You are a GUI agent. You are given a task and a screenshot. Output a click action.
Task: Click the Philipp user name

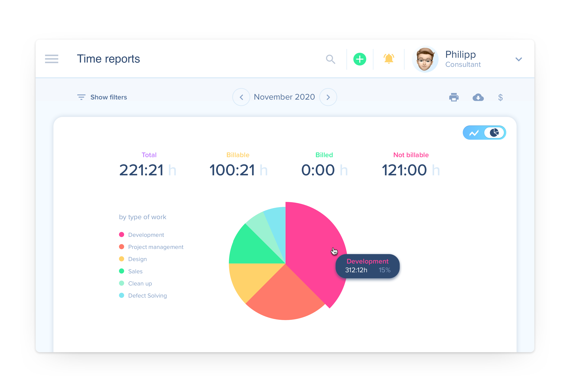click(460, 54)
